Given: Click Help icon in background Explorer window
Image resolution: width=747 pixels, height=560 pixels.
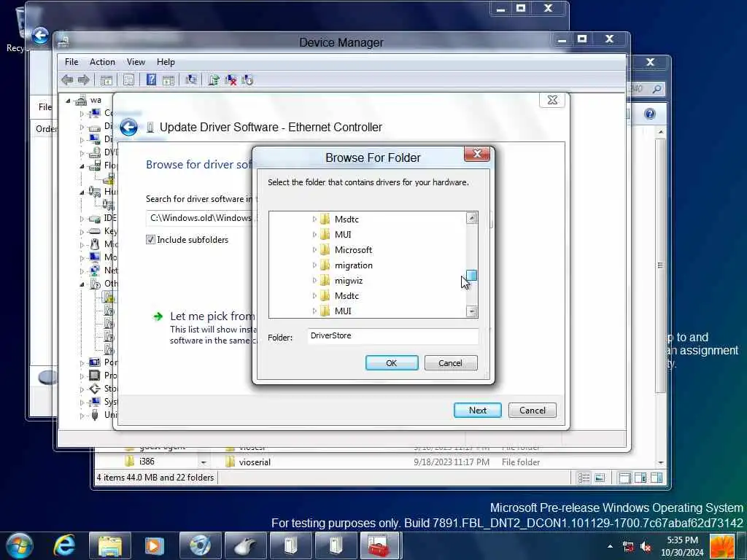Looking at the screenshot, I should tap(650, 114).
